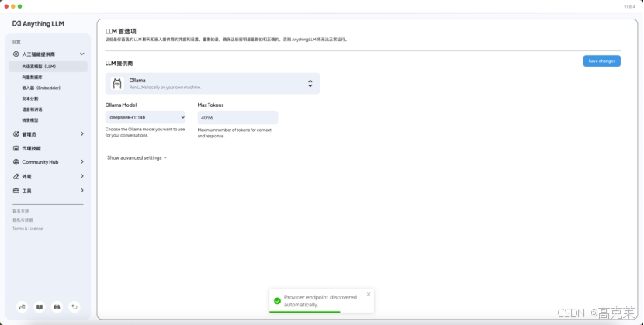Viewport: 644px width, 325px height.
Task: Click the Max Tokens field label
Action: (x=211, y=105)
